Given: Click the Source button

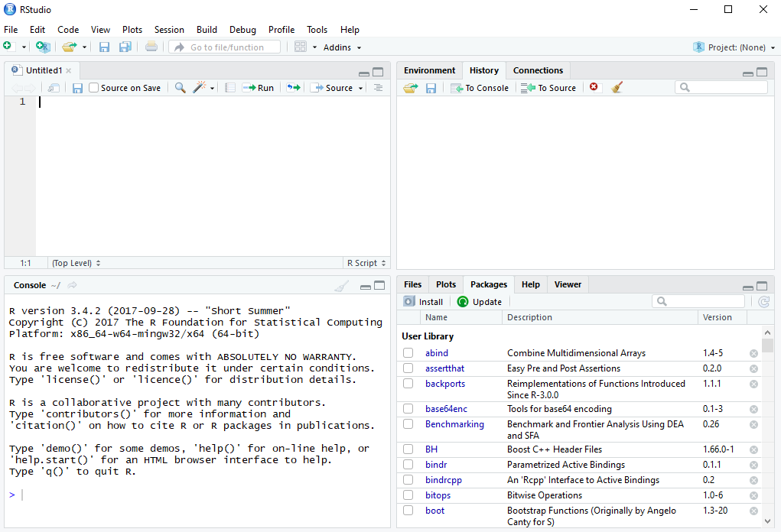Looking at the screenshot, I should point(332,88).
